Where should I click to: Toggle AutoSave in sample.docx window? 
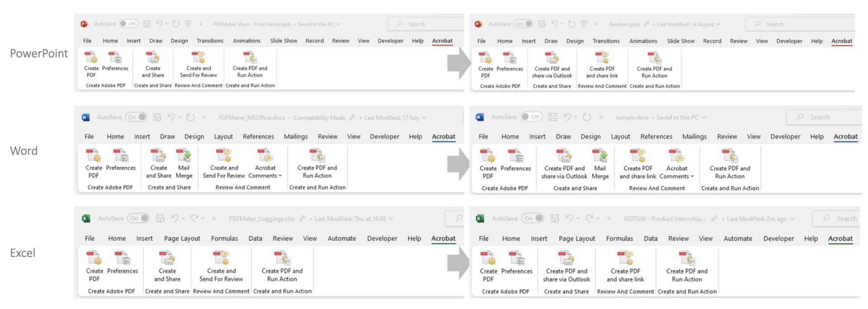[x=531, y=117]
